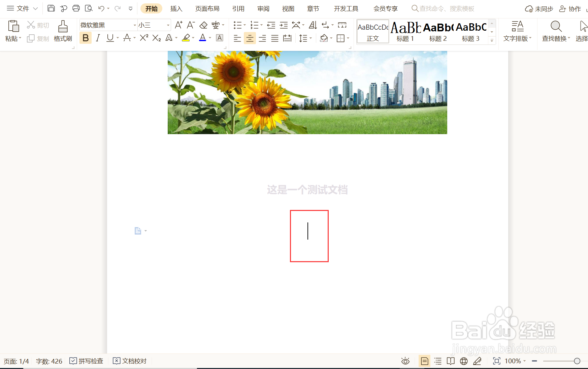Select the Format Painter brush

pos(63,26)
